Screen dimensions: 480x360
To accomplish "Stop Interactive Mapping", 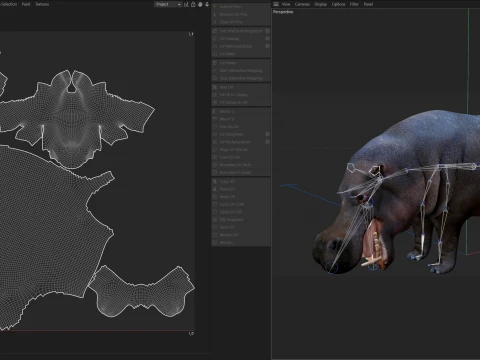I will point(241,78).
